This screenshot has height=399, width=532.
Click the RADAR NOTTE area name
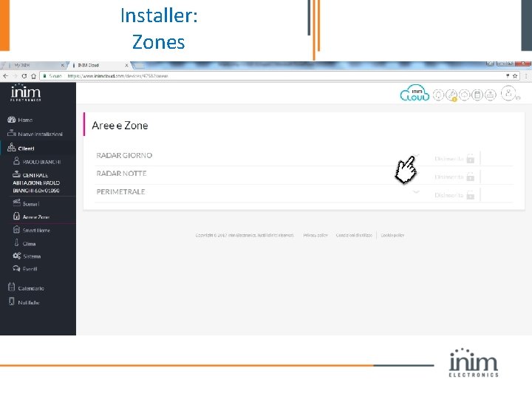(121, 174)
